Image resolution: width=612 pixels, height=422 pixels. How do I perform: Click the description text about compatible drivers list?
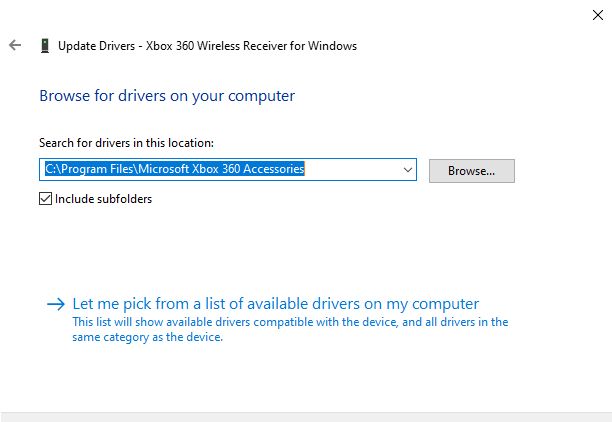(x=290, y=322)
